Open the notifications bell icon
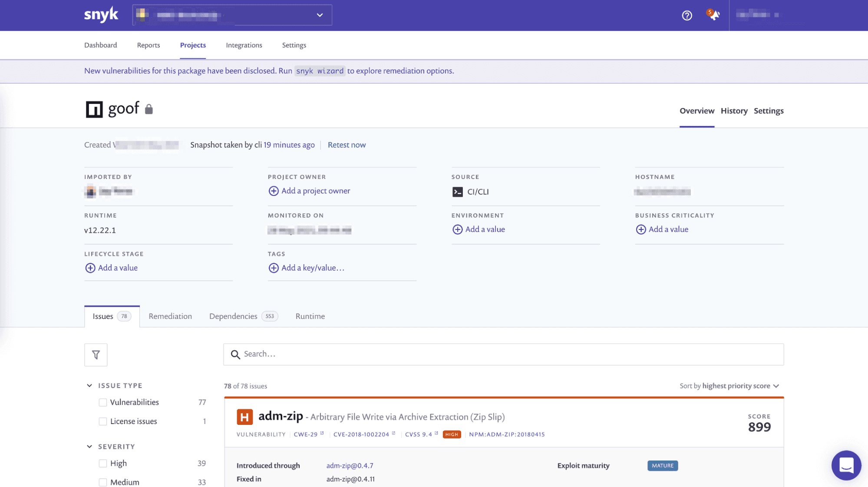 [x=713, y=15]
